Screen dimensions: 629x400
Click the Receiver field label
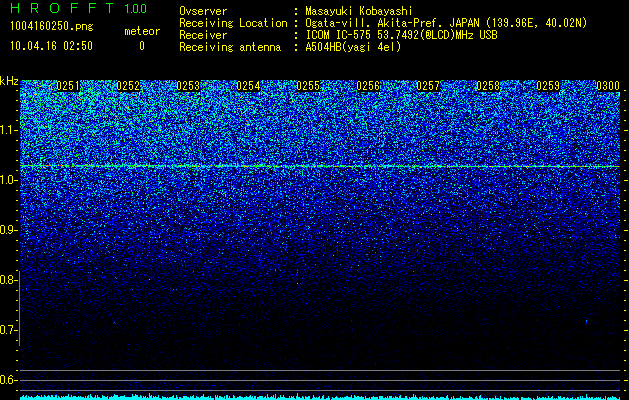(x=203, y=35)
